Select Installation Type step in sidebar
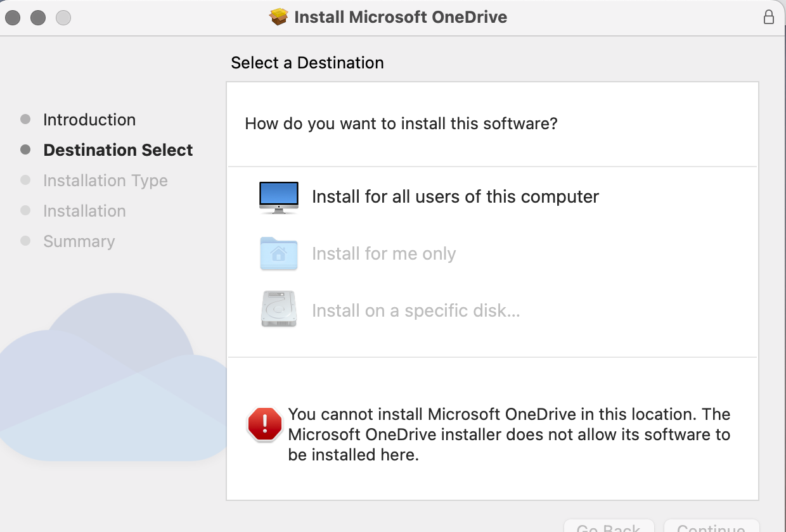Image resolution: width=786 pixels, height=532 pixels. coord(105,180)
